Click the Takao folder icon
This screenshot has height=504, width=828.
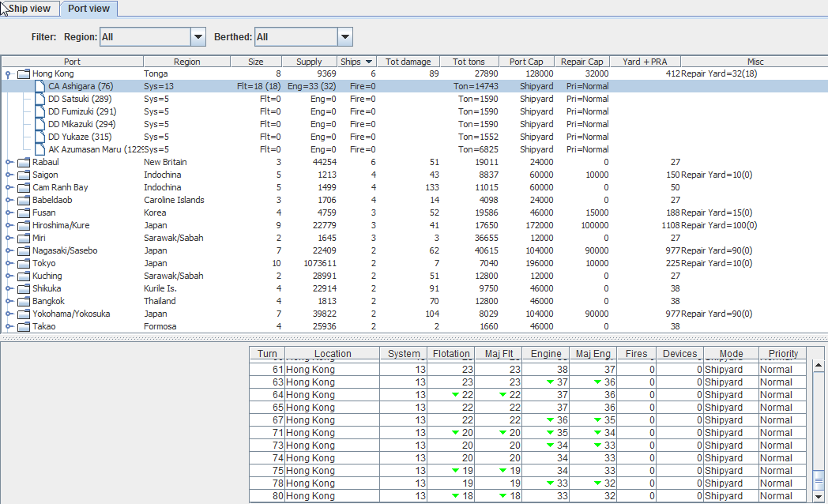click(22, 326)
